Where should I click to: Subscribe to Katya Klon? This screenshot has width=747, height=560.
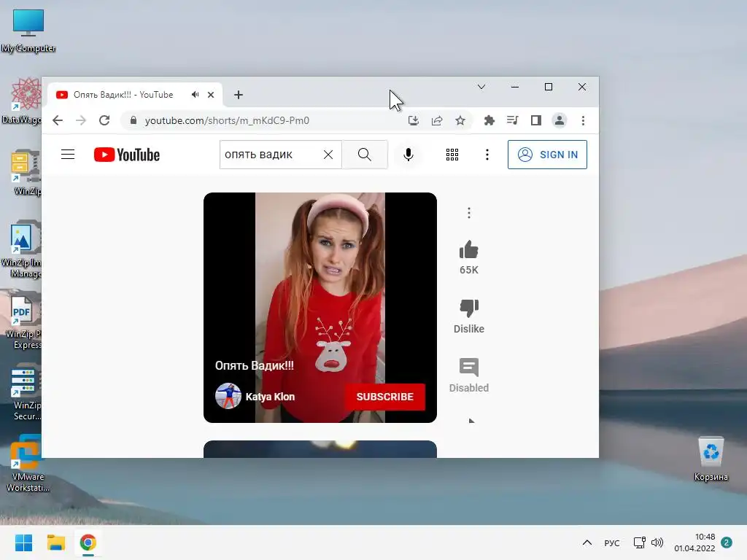pos(385,397)
